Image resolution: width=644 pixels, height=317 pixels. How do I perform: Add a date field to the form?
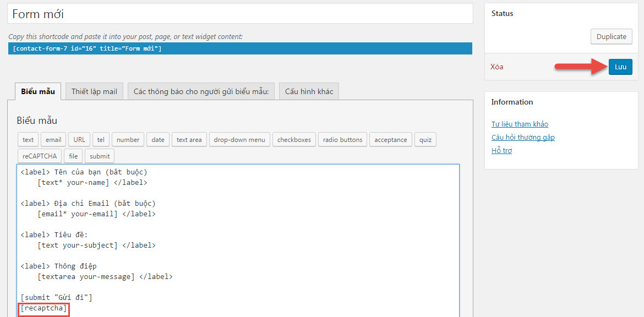157,139
